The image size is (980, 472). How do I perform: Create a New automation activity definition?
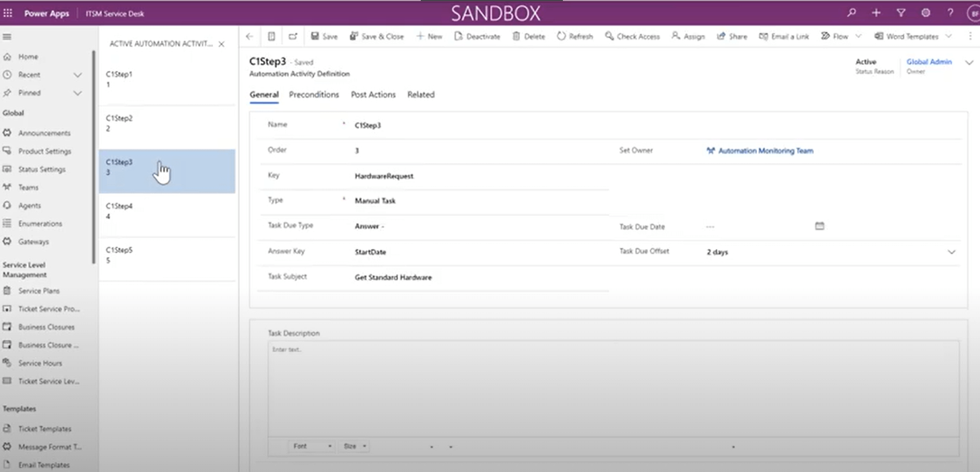click(430, 36)
